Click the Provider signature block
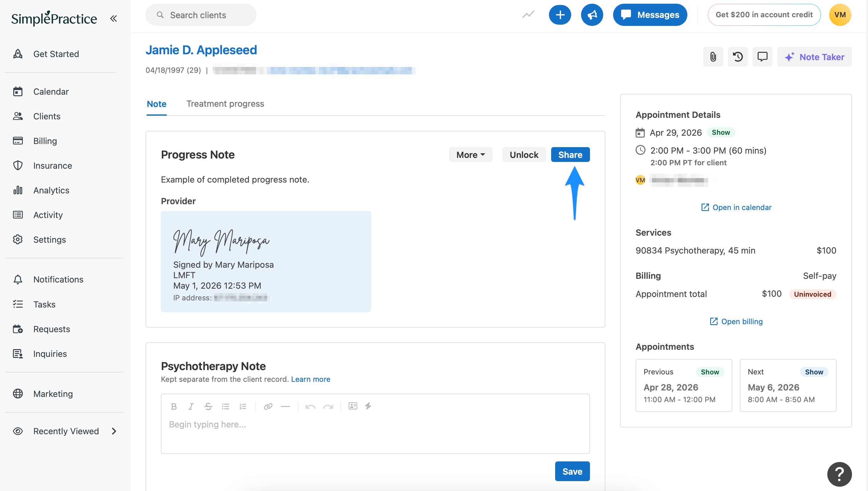The width and height of the screenshot is (868, 491). (265, 261)
